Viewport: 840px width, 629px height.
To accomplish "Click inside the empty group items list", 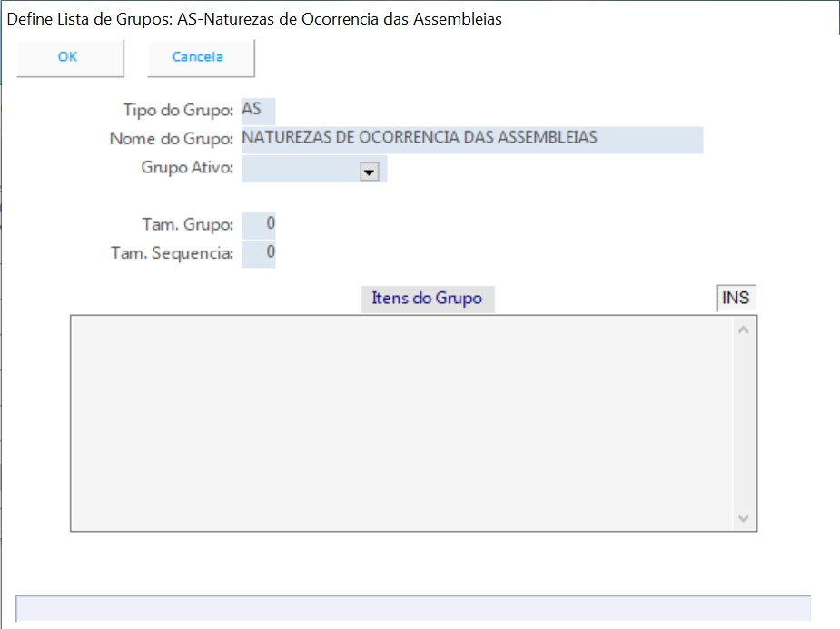I will click(x=400, y=422).
